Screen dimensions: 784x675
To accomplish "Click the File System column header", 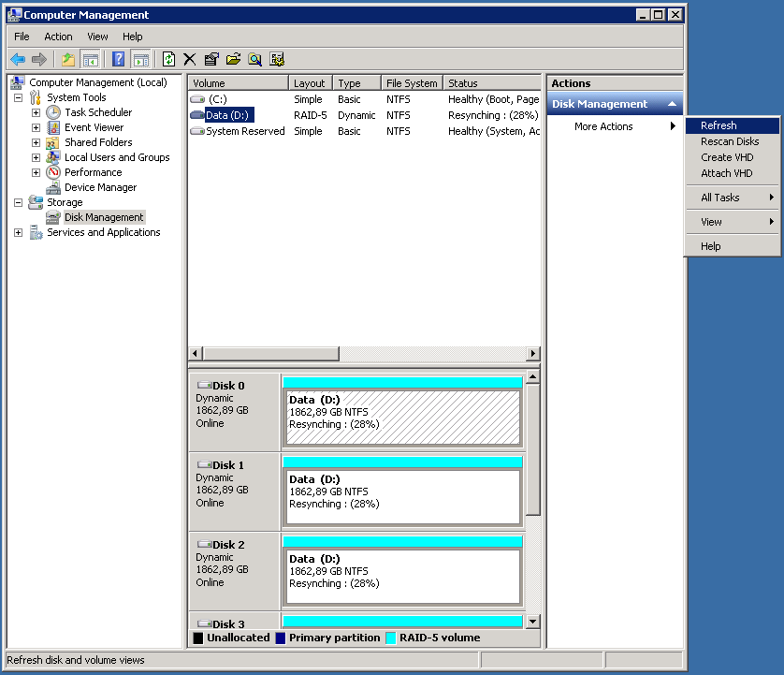I will (x=412, y=83).
